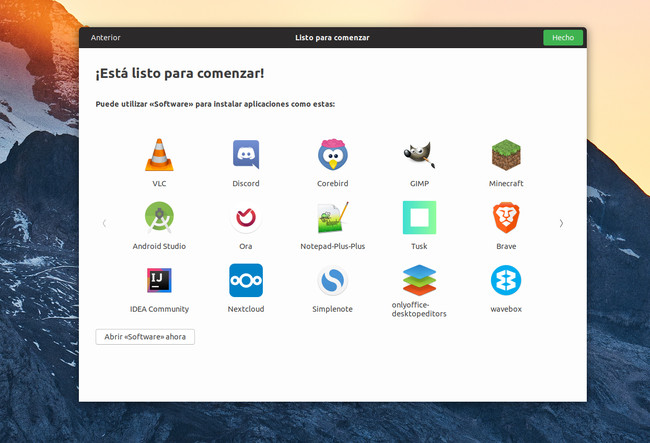This screenshot has height=443, width=650.
Task: Select the Nextcloud icon
Action: coord(246,280)
